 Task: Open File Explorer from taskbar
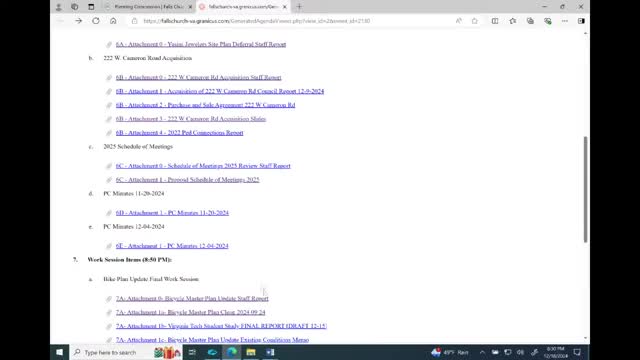click(x=251, y=352)
